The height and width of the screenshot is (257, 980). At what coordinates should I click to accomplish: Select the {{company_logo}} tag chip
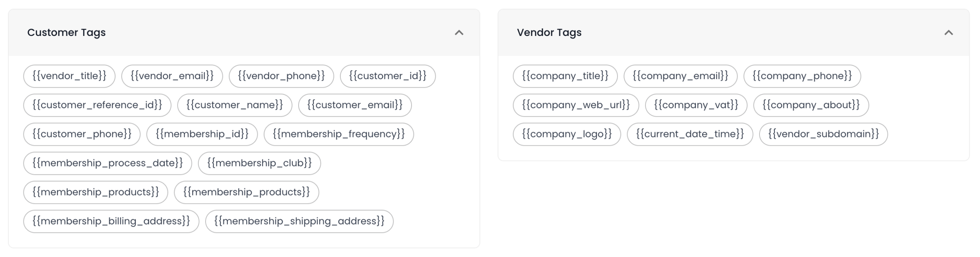[x=567, y=134]
